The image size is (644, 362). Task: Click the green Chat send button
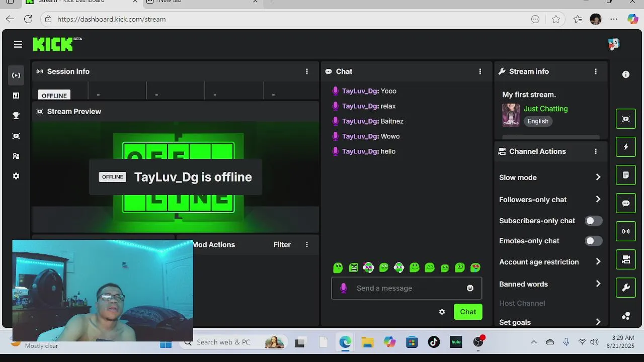[468, 312]
